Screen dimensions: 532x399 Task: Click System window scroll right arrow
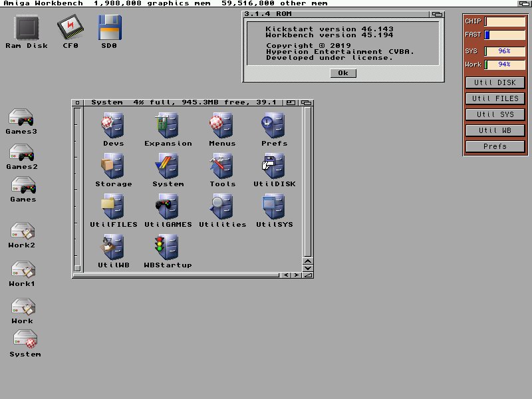coord(296,275)
